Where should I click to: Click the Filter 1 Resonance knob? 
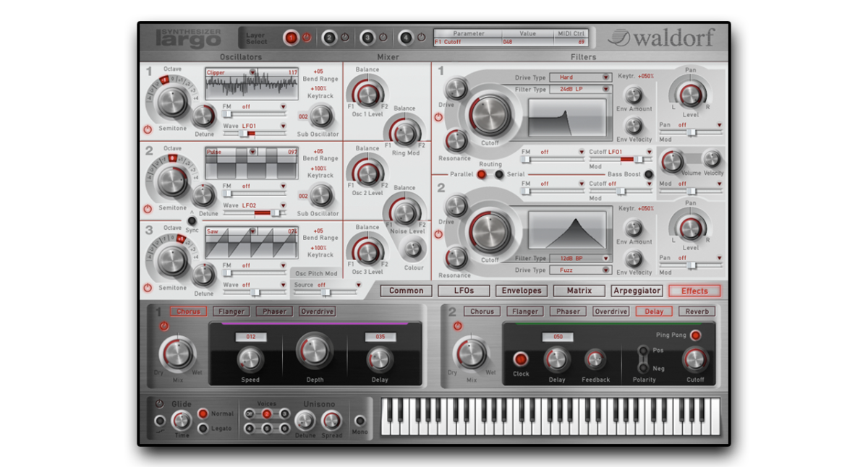[456, 140]
